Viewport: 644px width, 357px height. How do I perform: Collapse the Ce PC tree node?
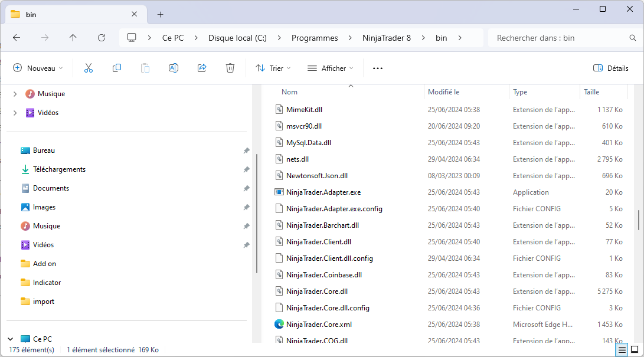point(10,339)
